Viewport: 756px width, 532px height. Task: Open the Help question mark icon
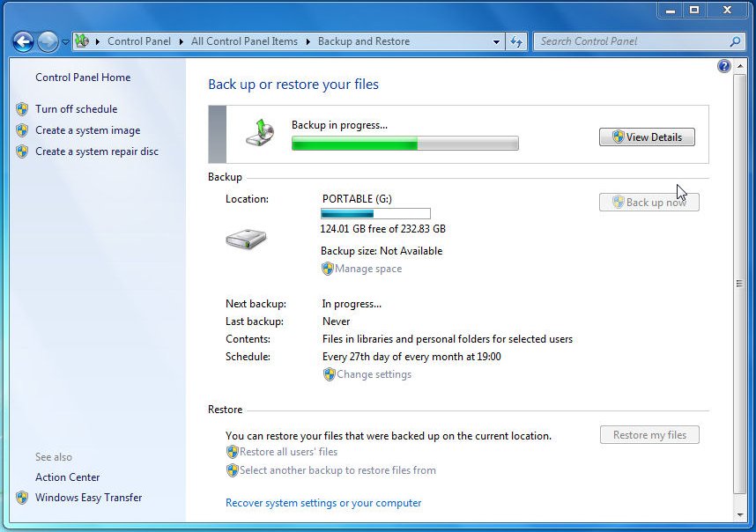tap(724, 66)
